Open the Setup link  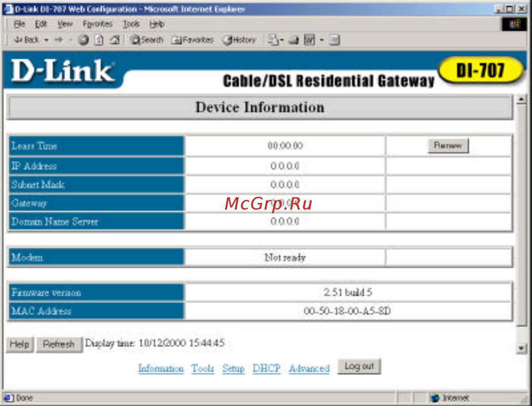click(233, 368)
